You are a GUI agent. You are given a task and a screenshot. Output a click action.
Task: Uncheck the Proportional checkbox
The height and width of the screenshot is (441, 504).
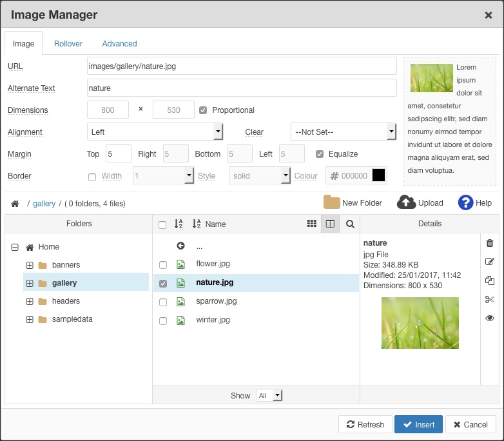(x=203, y=110)
